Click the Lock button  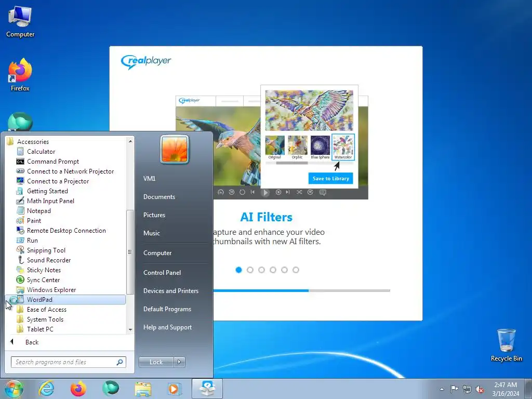pos(156,362)
